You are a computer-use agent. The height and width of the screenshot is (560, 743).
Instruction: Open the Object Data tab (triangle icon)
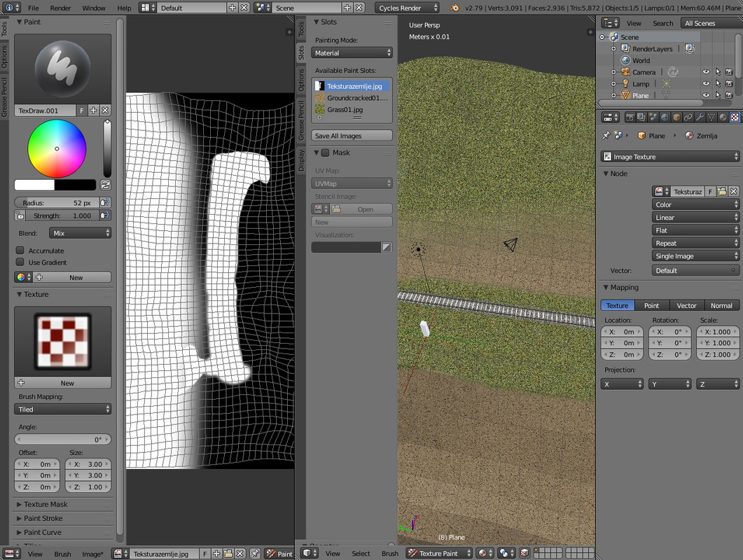(711, 117)
